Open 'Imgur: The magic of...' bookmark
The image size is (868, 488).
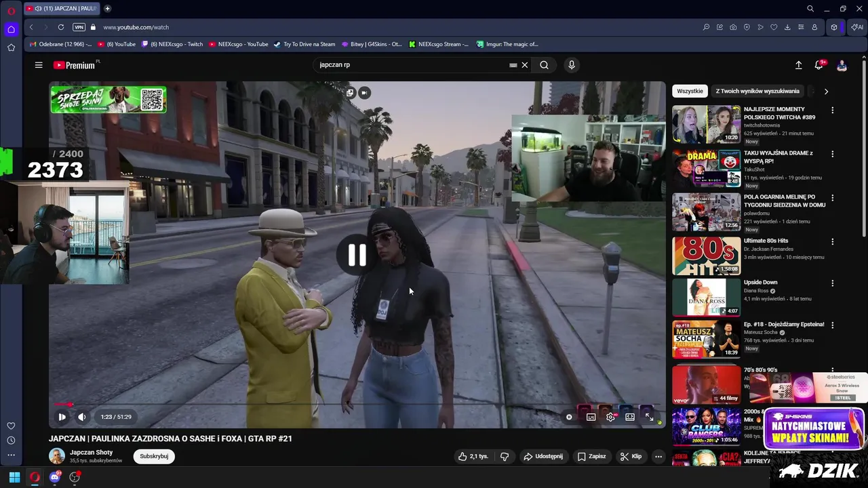coord(507,44)
